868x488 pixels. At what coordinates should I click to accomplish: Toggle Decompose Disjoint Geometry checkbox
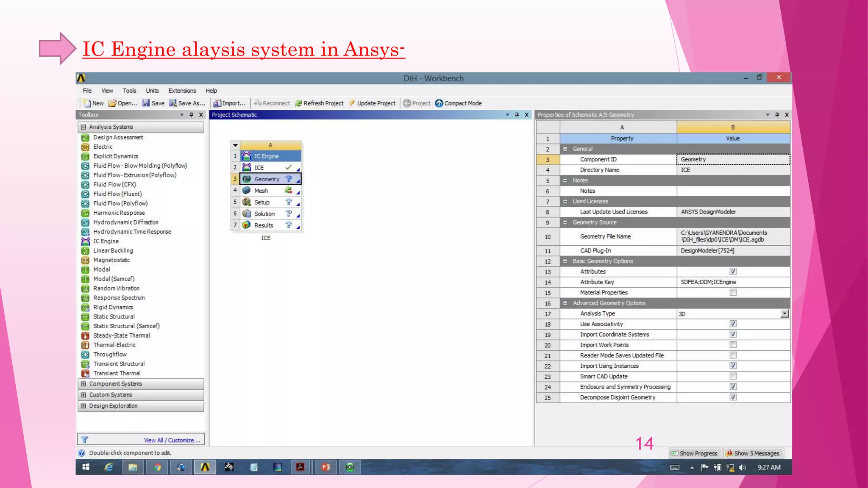(x=733, y=397)
